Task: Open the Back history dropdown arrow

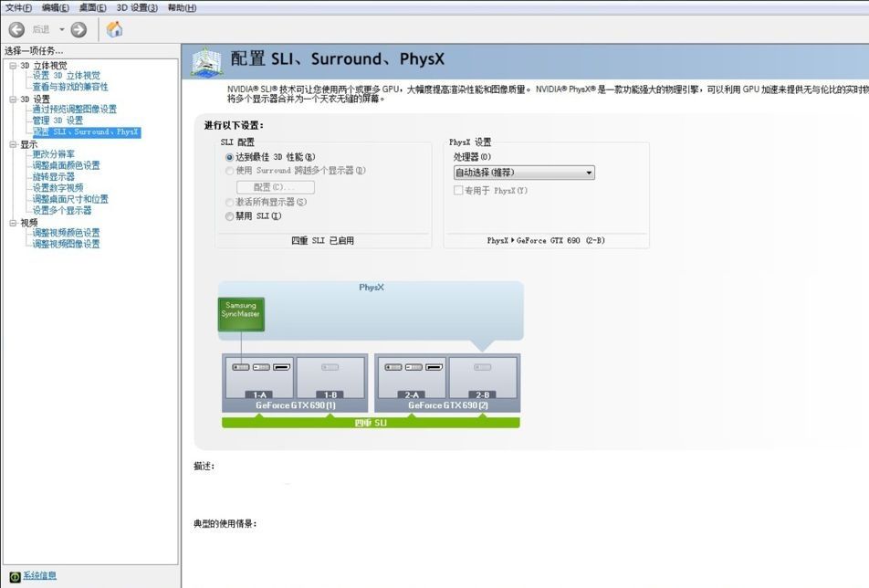Action: click(x=61, y=29)
